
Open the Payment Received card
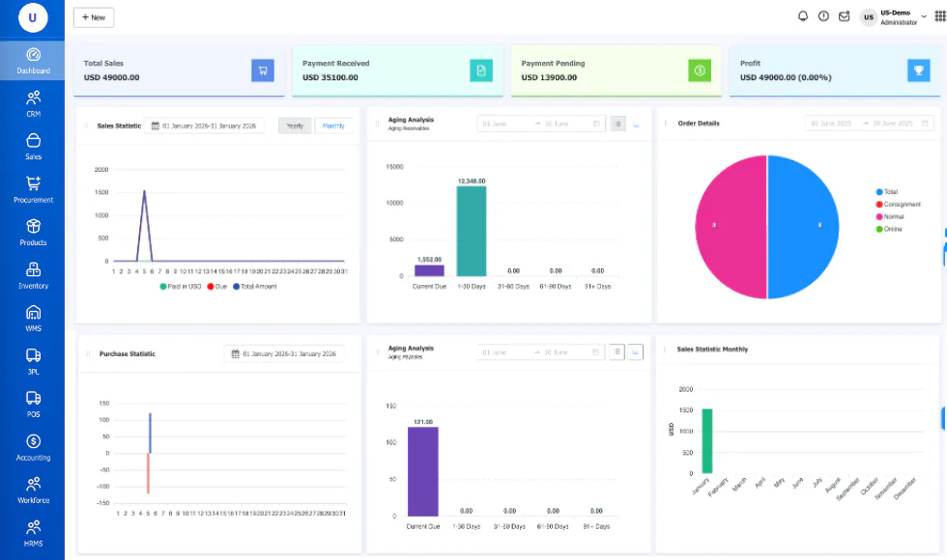(397, 70)
